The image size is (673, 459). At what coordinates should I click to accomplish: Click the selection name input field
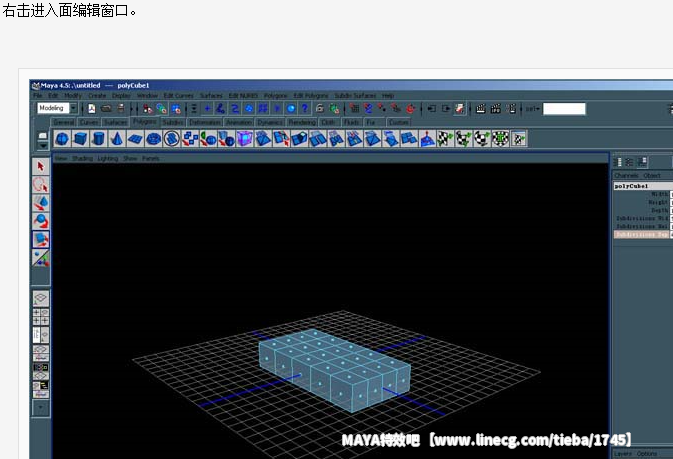pos(564,108)
